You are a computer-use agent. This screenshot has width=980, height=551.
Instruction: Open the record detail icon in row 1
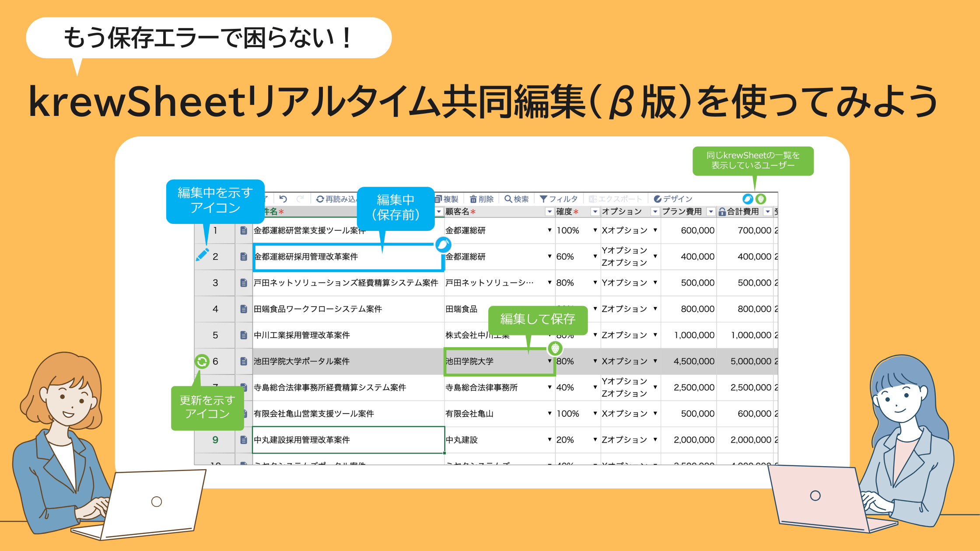[x=244, y=230]
